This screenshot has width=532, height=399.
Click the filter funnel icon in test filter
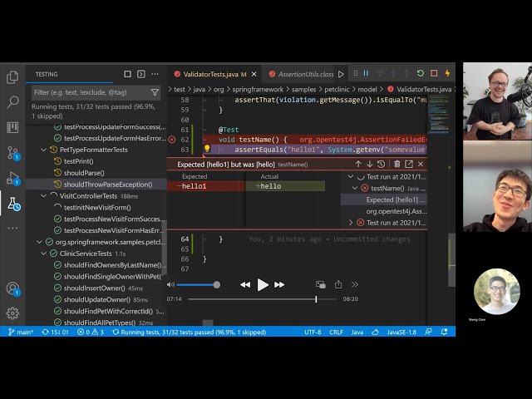click(155, 92)
